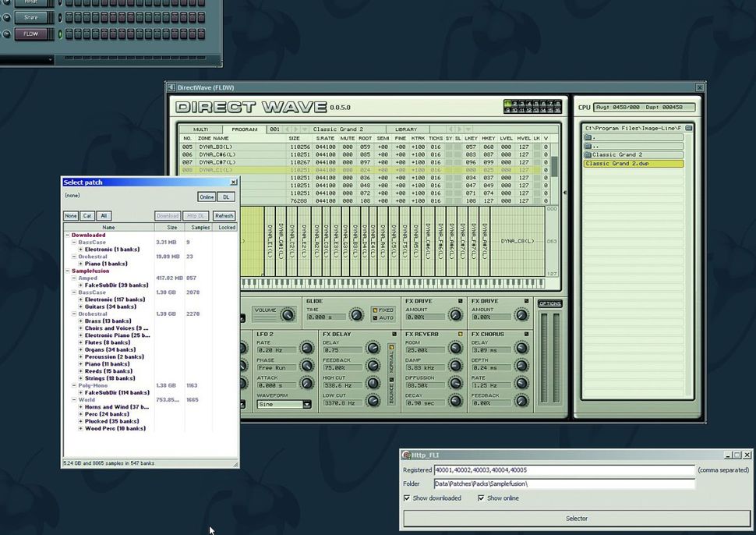The height and width of the screenshot is (535, 756).
Task: Click the Refresh button in Select patch
Action: coord(224,215)
